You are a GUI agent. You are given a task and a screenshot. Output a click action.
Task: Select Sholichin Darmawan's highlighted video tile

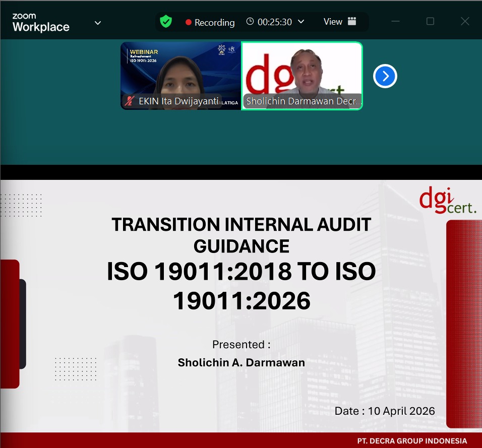click(302, 76)
